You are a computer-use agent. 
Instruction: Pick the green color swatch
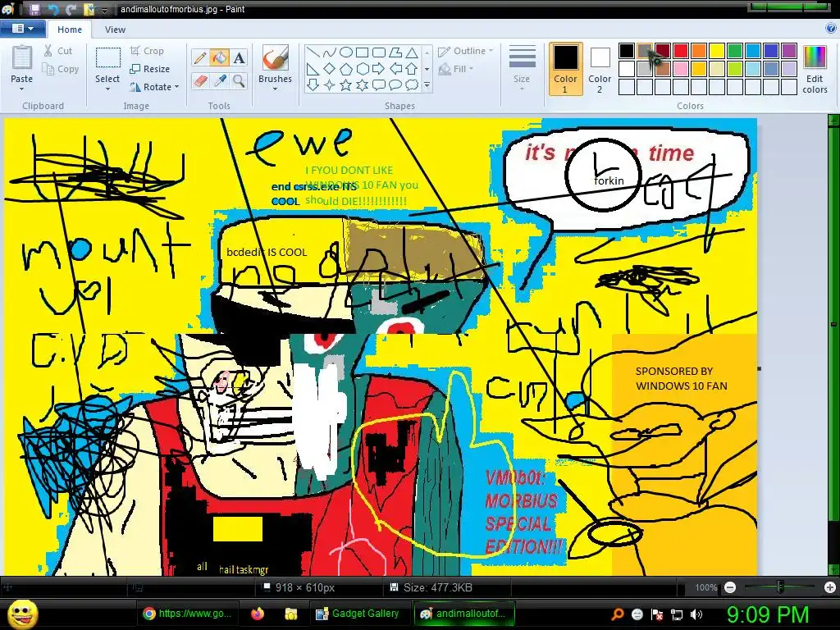[734, 51]
